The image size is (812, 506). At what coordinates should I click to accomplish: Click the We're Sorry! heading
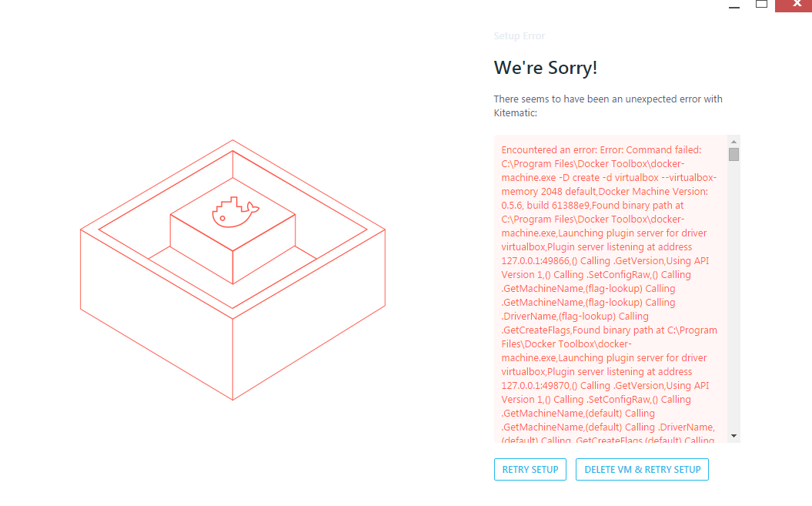(545, 68)
